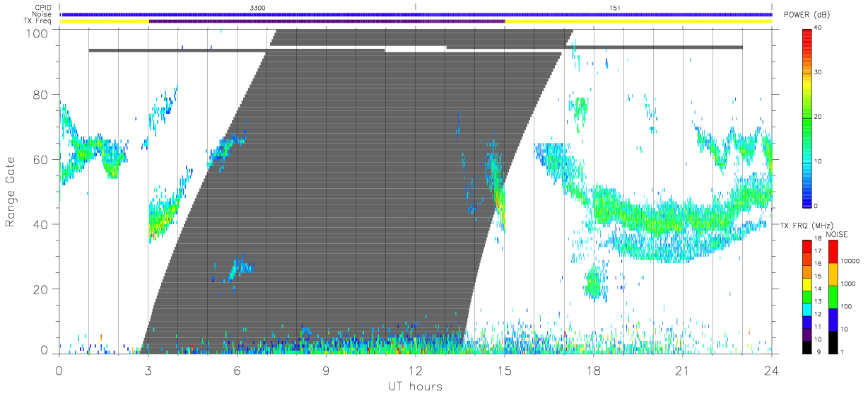
Task: Click the 17 label on the TX FRQ legend
Action: tap(818, 252)
